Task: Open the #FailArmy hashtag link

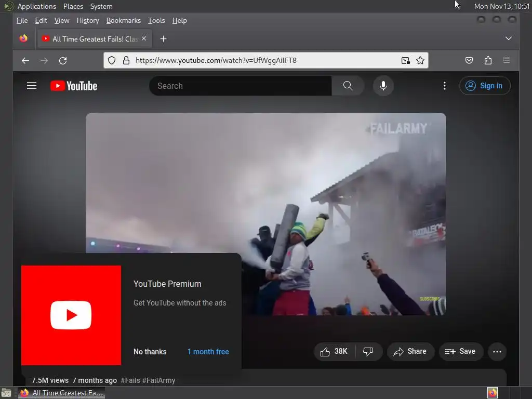Action: click(159, 380)
